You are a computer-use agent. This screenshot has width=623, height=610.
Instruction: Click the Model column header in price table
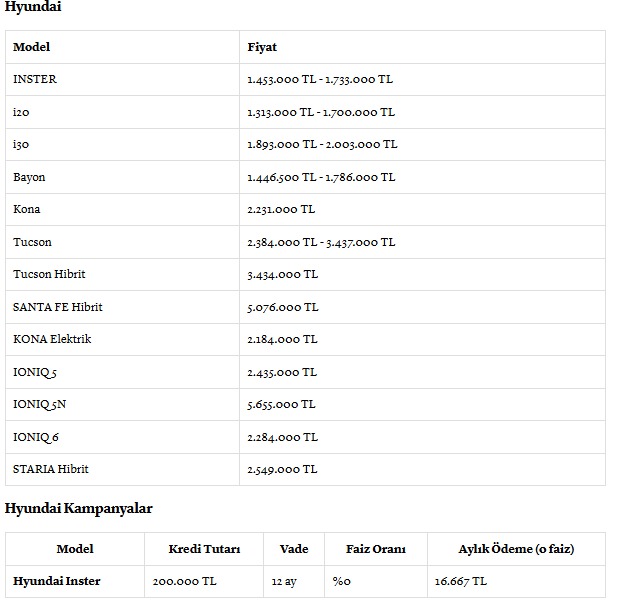31,47
